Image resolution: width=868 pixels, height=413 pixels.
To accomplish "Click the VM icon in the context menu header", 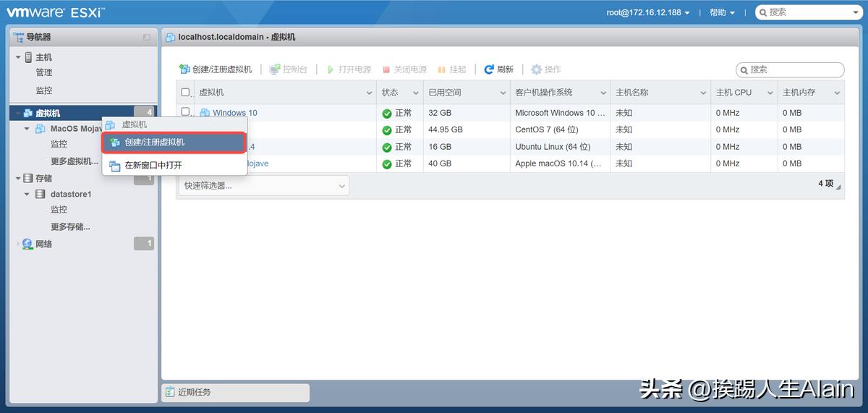I will (x=110, y=124).
